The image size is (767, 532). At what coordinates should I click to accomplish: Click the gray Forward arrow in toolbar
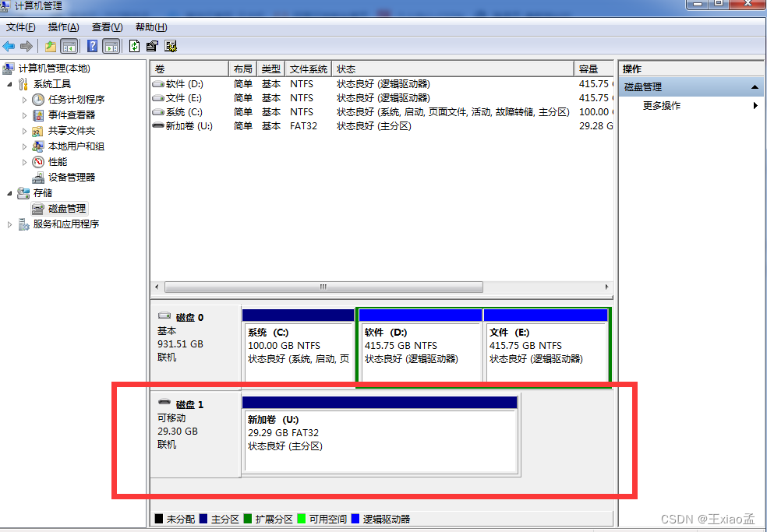27,47
